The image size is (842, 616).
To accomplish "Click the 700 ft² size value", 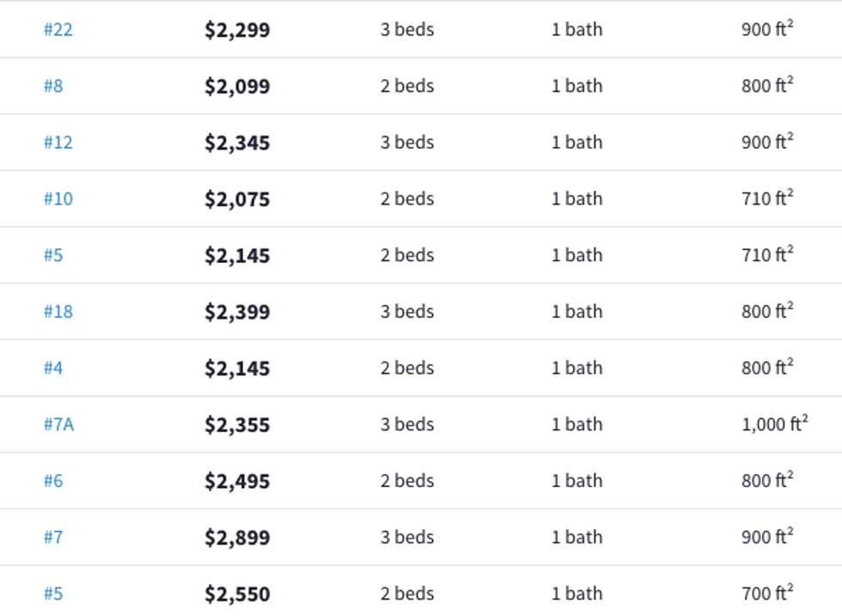I will coord(766,594).
